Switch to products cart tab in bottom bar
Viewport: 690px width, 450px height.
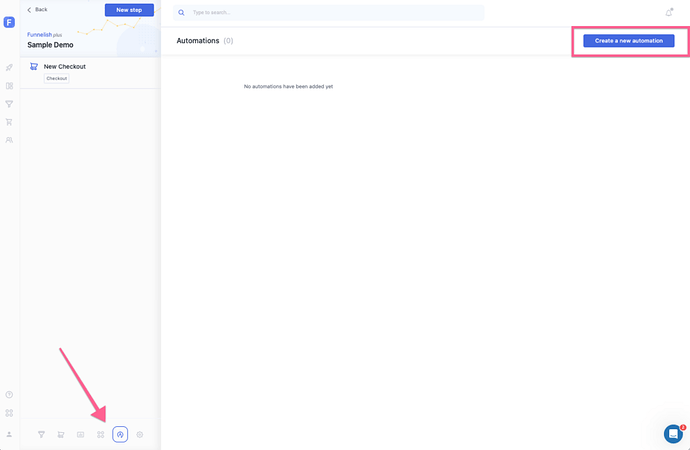(60, 434)
